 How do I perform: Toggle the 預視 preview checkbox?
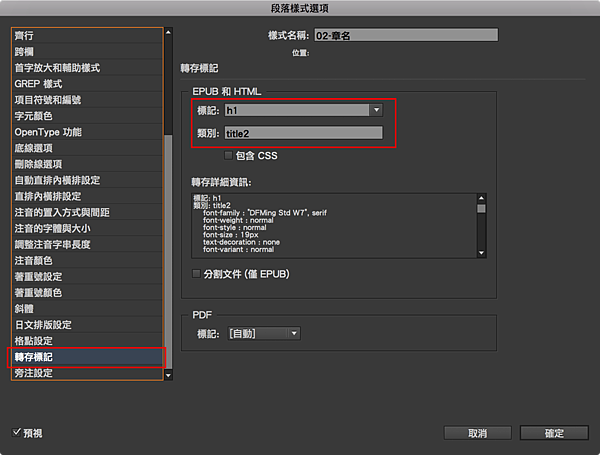coord(16,432)
